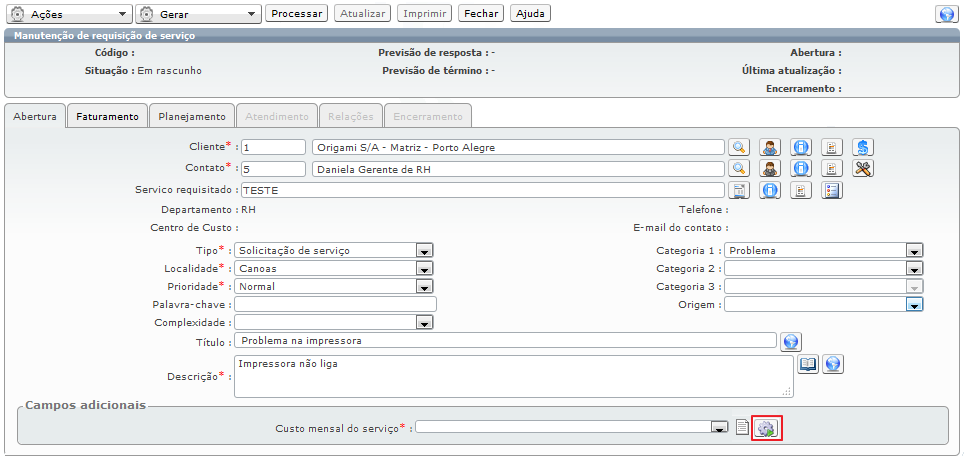Click the globe icon beside the Título field
Viewport: 968px width, 462px height.
point(791,342)
